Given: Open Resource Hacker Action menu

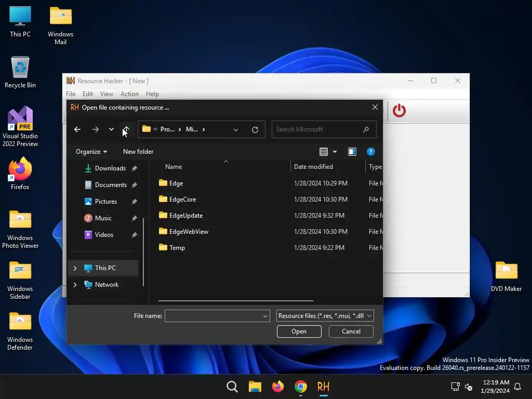Looking at the screenshot, I should 129,94.
